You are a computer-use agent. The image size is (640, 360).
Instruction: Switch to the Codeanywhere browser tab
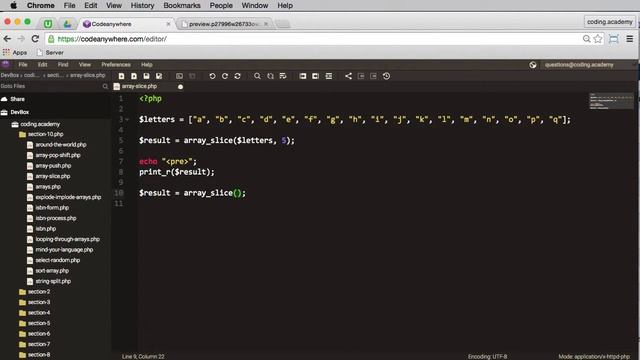pyautogui.click(x=125, y=24)
